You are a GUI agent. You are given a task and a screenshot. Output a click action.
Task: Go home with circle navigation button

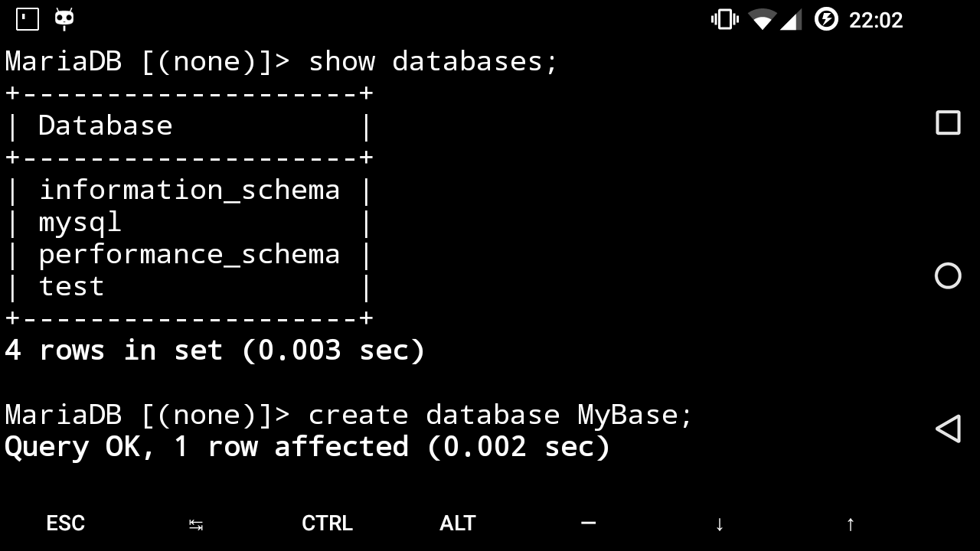(948, 275)
